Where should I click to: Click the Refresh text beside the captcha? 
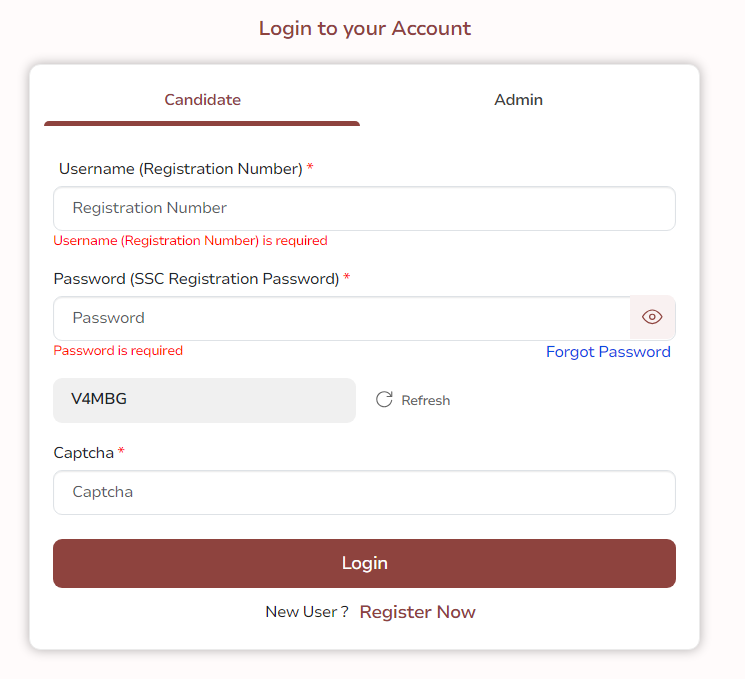[x=426, y=401]
